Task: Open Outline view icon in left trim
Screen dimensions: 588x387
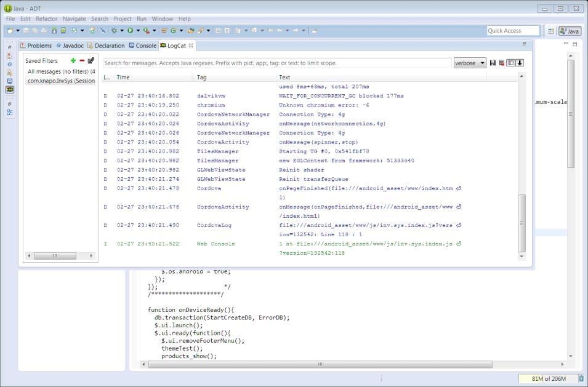Action: pos(10,113)
